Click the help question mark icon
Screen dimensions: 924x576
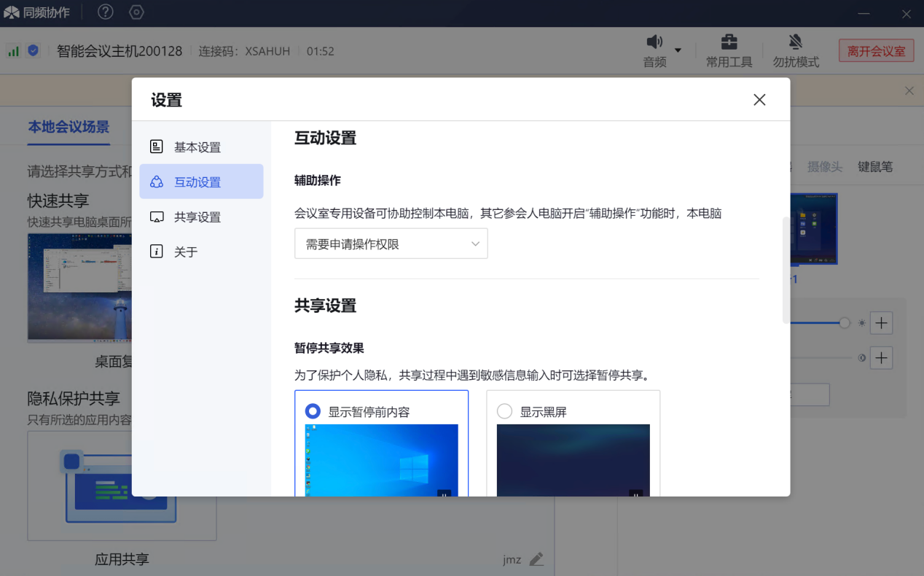click(106, 12)
